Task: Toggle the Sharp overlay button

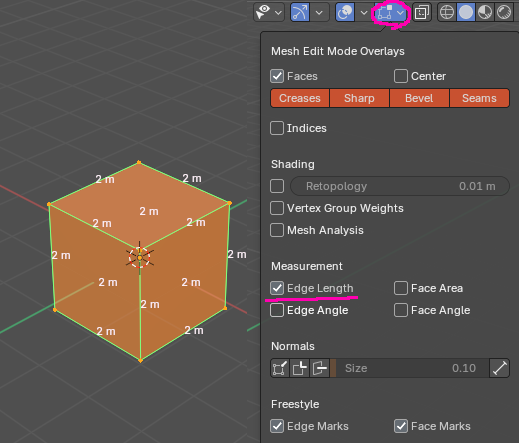Action: pyautogui.click(x=359, y=98)
